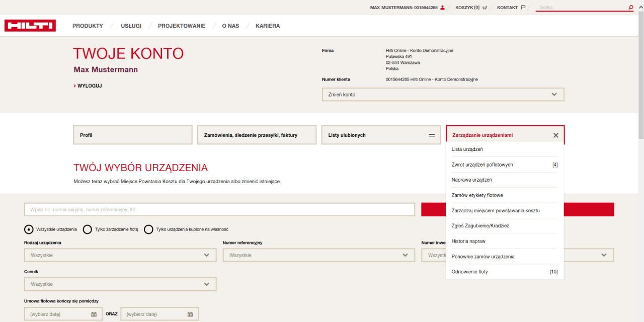Select Ponownie zamów urządzenia entry
This screenshot has width=644, height=322.
(505, 257)
